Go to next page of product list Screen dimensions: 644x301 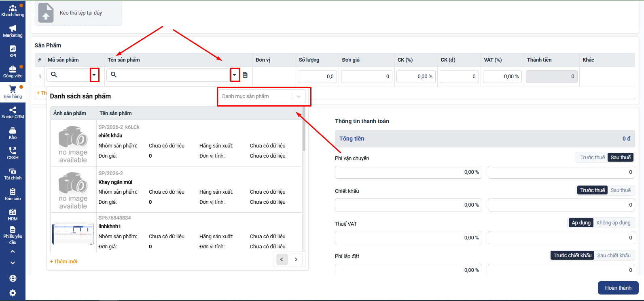pyautogui.click(x=296, y=260)
